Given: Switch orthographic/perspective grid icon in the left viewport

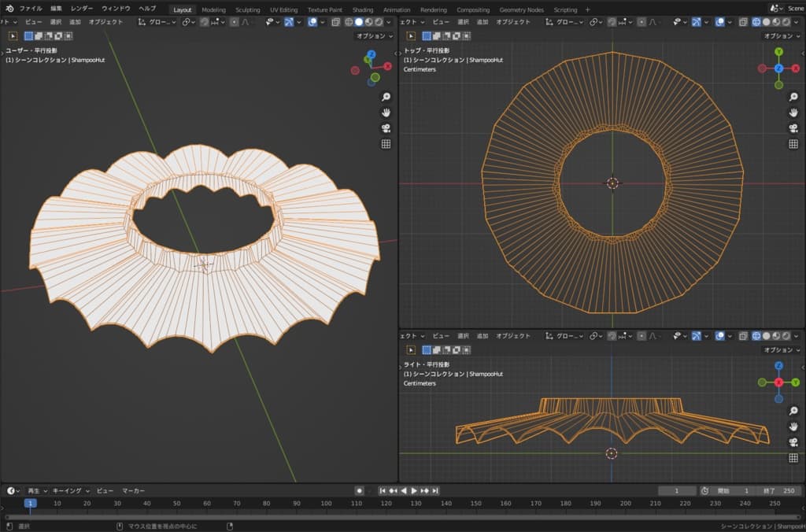Looking at the screenshot, I should pos(386,144).
